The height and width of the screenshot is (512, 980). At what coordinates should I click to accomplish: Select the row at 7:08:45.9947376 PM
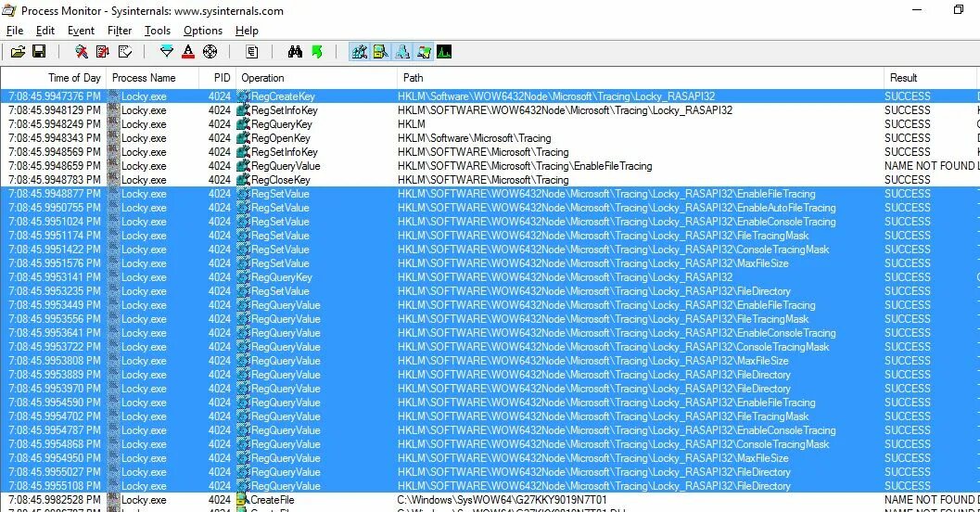tap(490, 96)
